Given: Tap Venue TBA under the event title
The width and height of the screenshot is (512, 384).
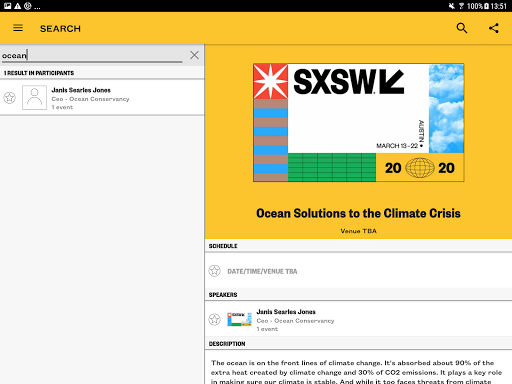Looking at the screenshot, I should pos(358,231).
